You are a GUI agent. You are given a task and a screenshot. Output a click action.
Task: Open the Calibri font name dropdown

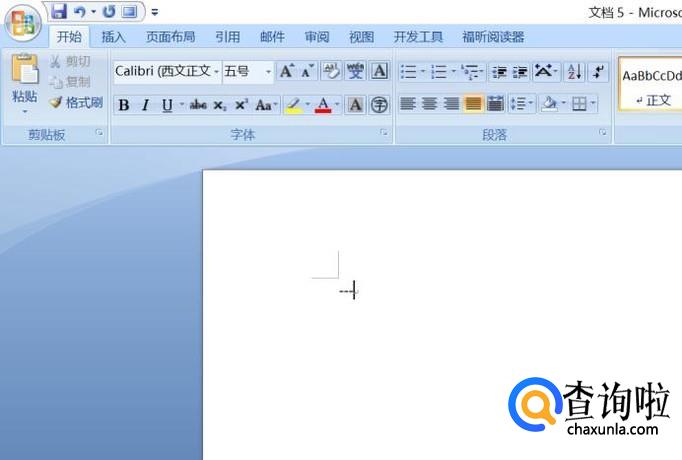[x=216, y=71]
